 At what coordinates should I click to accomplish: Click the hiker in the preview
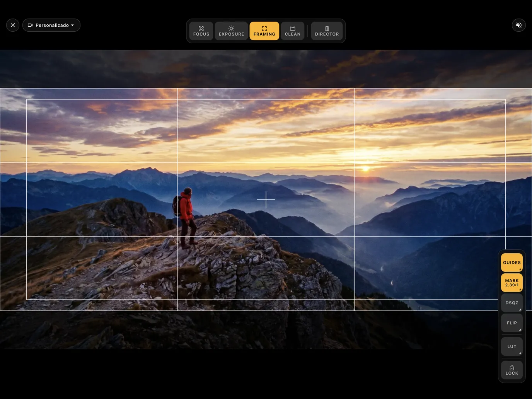[x=186, y=218]
